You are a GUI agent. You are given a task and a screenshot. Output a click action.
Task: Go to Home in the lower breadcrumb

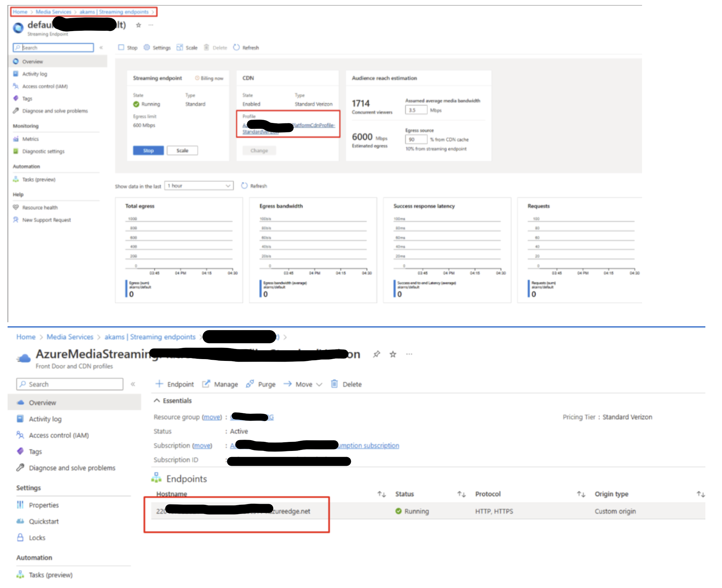[26, 337]
